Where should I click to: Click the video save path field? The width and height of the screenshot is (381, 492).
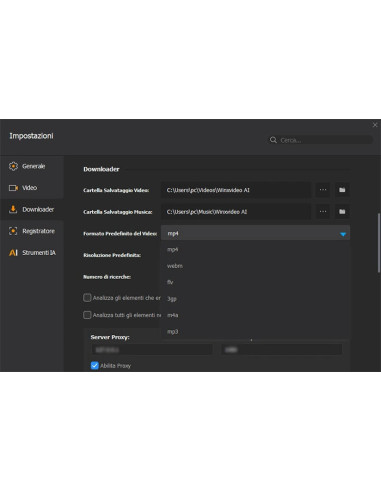[x=236, y=190]
